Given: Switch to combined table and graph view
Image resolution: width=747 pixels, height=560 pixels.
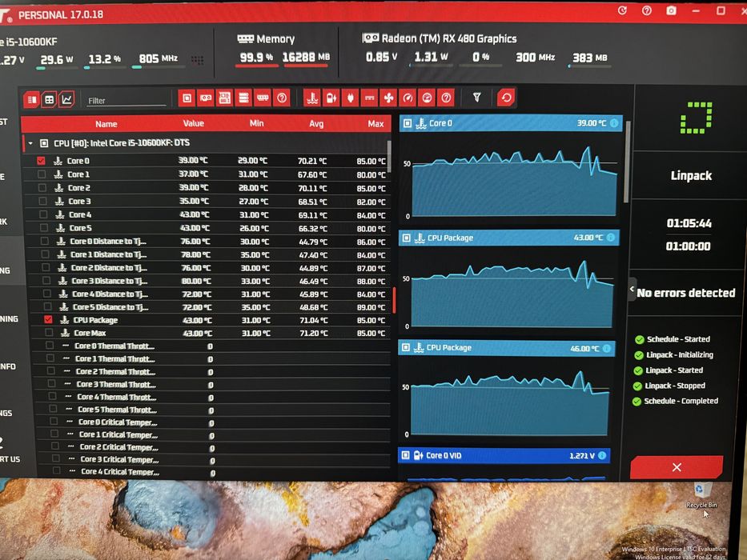Looking at the screenshot, I should [x=32, y=99].
